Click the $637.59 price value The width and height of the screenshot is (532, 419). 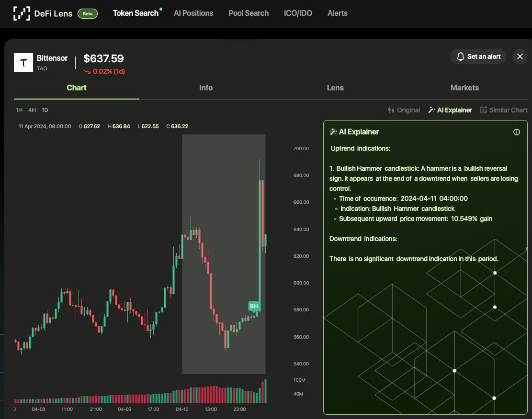pos(103,59)
